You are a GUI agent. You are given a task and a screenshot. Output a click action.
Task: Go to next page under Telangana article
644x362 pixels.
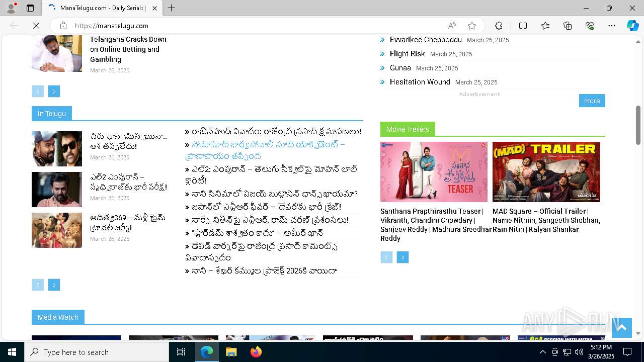pyautogui.click(x=54, y=91)
